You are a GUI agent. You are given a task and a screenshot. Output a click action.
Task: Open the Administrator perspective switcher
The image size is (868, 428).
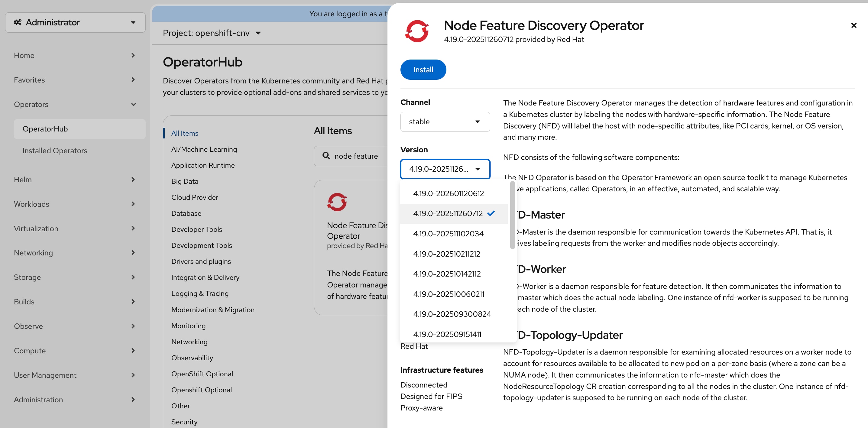(75, 23)
